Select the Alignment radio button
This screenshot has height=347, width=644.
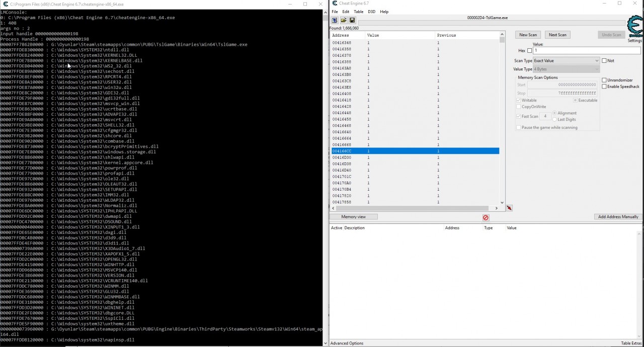coord(554,113)
